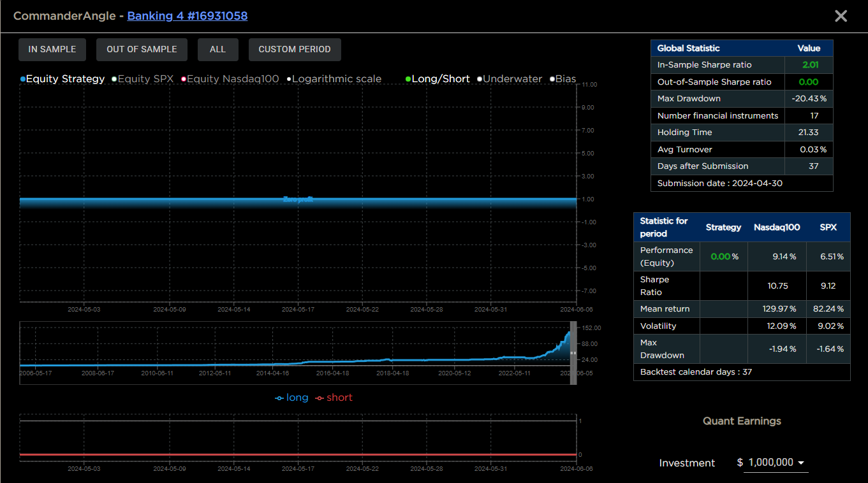The height and width of the screenshot is (483, 868).
Task: Click the SPX Mean return 82.24%
Action: [828, 309]
